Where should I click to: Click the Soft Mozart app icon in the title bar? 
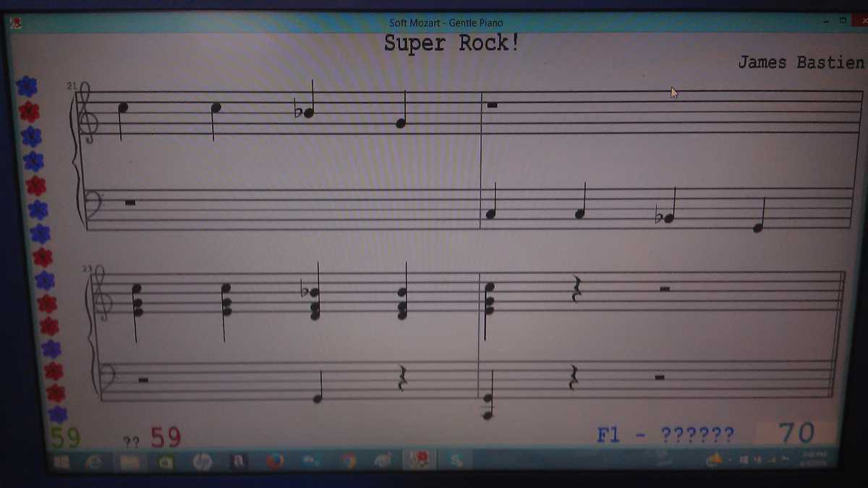(15, 23)
